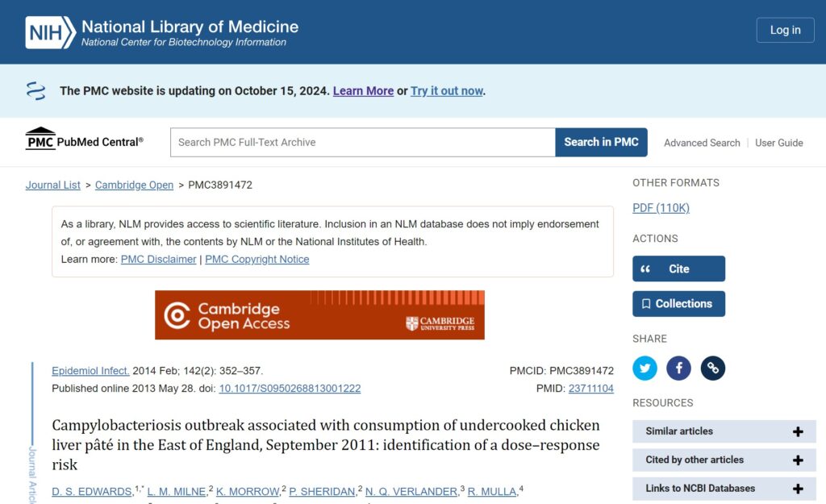Viewport: 826px width, 504px height.
Task: Click the PubMed Central logo
Action: point(85,141)
